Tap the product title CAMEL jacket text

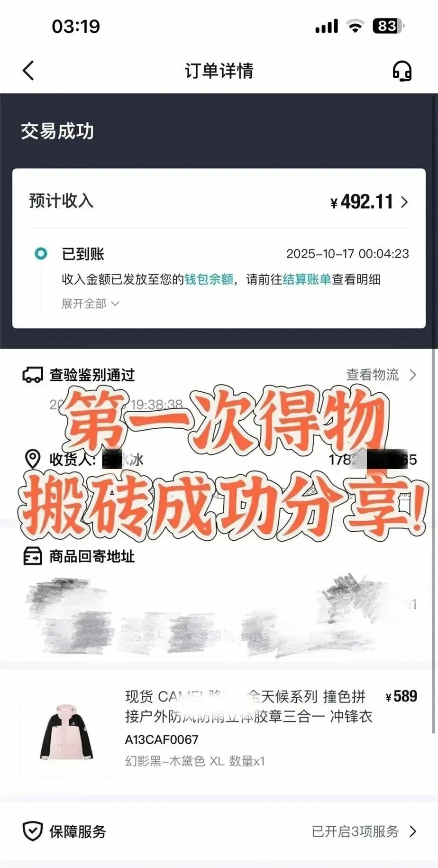249,706
